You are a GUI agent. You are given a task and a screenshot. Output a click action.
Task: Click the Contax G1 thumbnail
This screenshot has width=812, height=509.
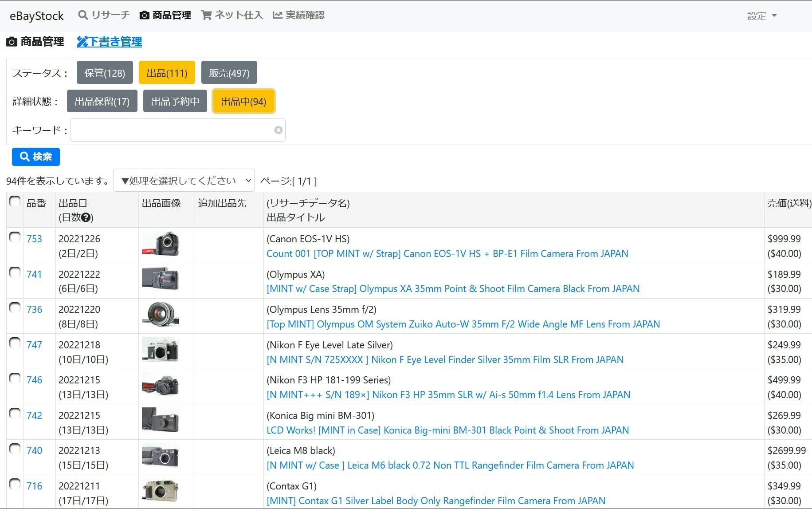click(161, 490)
